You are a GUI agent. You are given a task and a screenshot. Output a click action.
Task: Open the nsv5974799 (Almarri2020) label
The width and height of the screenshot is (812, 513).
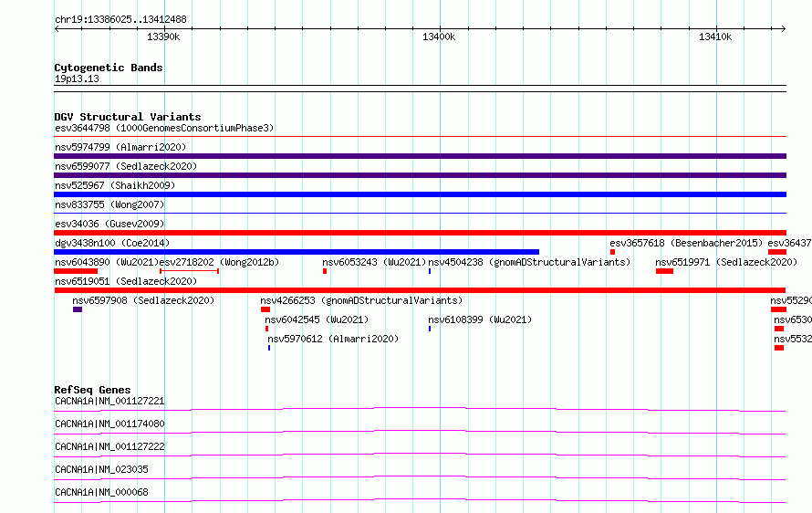click(x=120, y=147)
